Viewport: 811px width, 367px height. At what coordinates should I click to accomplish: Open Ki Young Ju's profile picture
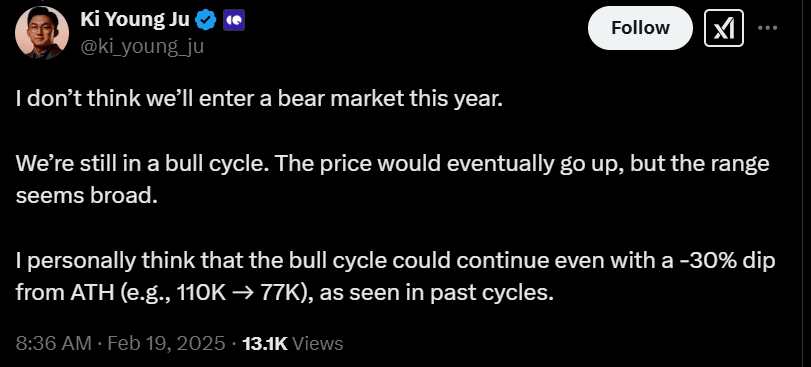(42, 33)
